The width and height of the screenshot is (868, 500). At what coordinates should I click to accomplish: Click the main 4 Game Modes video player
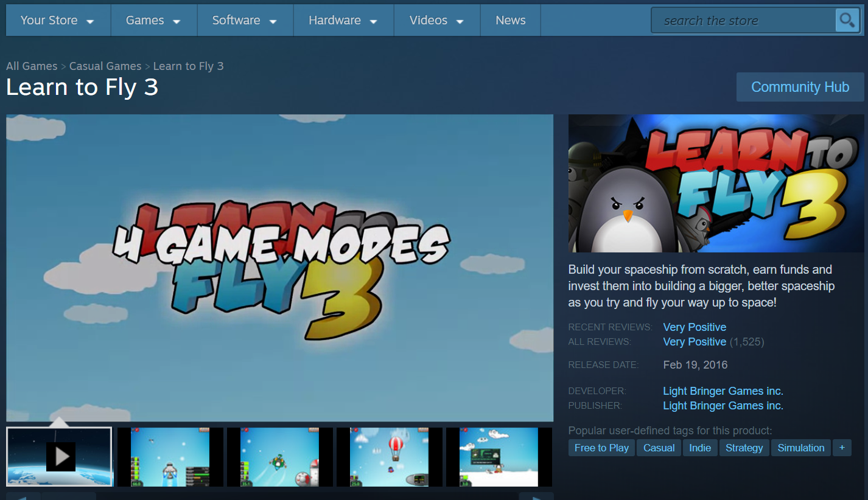pos(280,268)
